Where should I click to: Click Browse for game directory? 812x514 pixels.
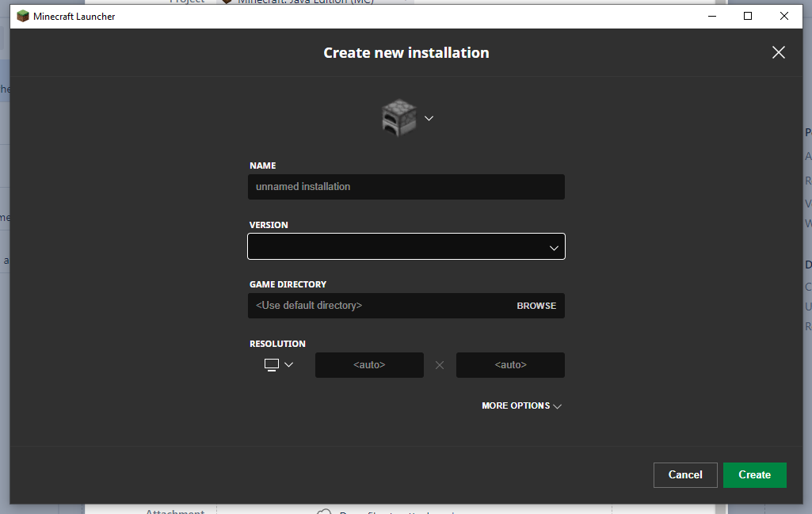pyautogui.click(x=536, y=306)
